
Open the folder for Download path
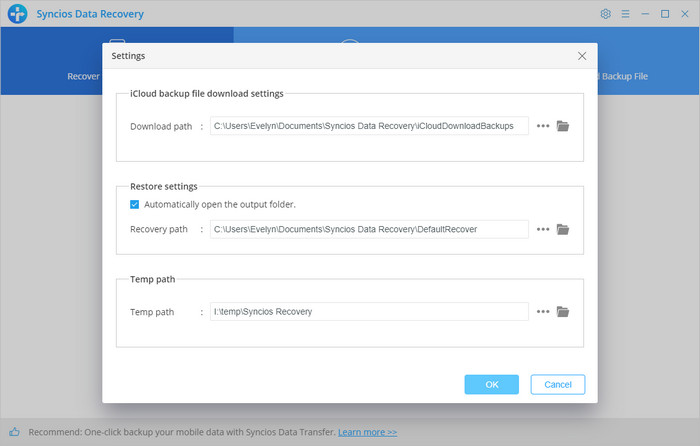pos(563,126)
